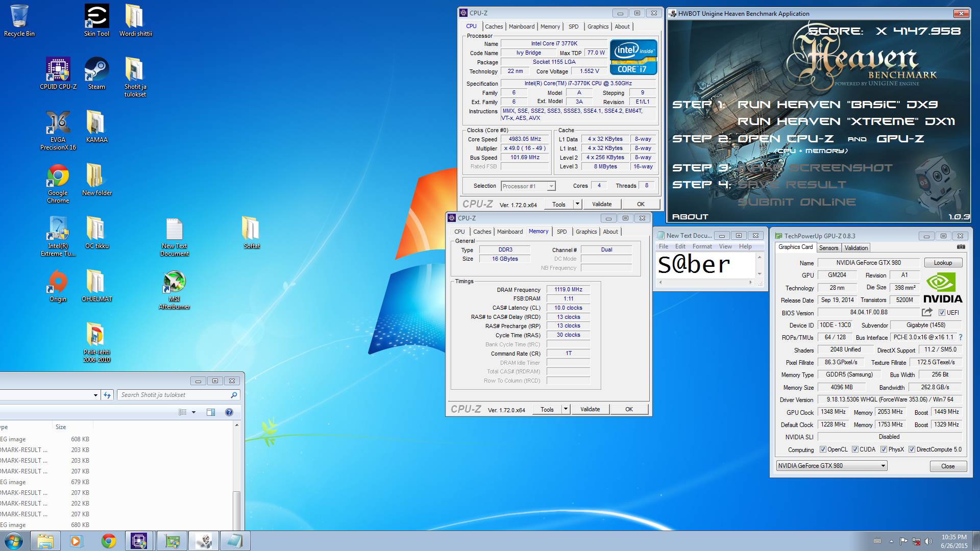980x551 pixels.
Task: Open Windows Media Player taskbar icon
Action: 76,541
